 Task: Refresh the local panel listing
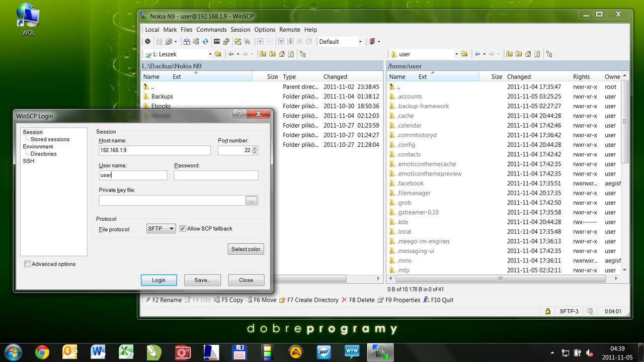pos(290,54)
